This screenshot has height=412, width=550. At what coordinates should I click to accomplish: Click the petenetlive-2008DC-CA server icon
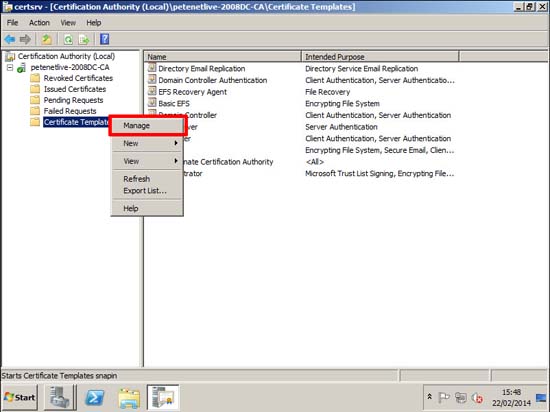click(21, 67)
